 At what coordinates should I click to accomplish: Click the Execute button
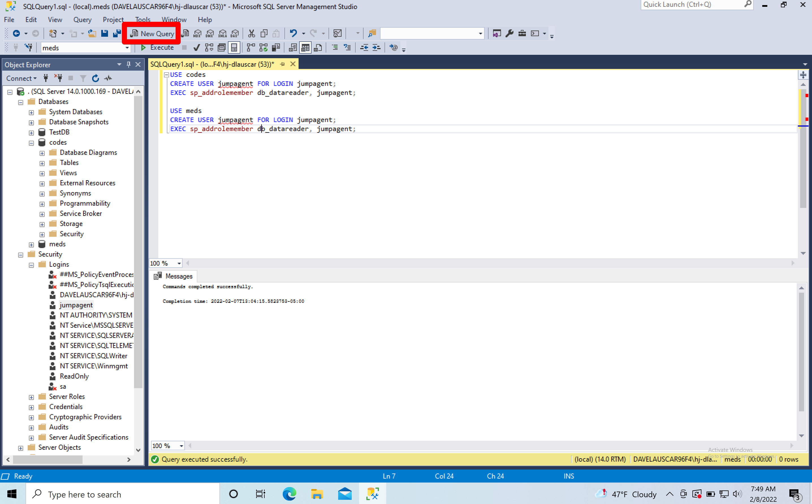[x=157, y=48]
